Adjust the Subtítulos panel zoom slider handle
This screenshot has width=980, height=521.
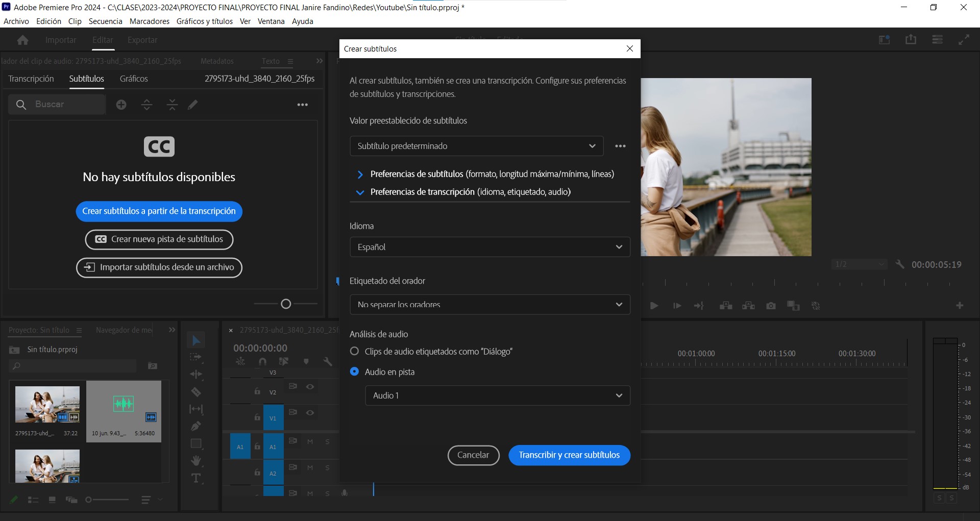286,304
